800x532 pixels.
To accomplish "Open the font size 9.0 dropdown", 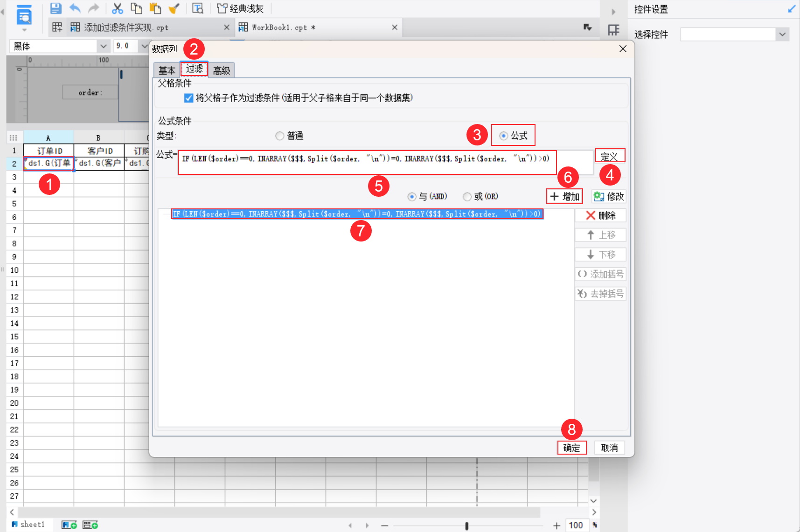I will [x=144, y=46].
